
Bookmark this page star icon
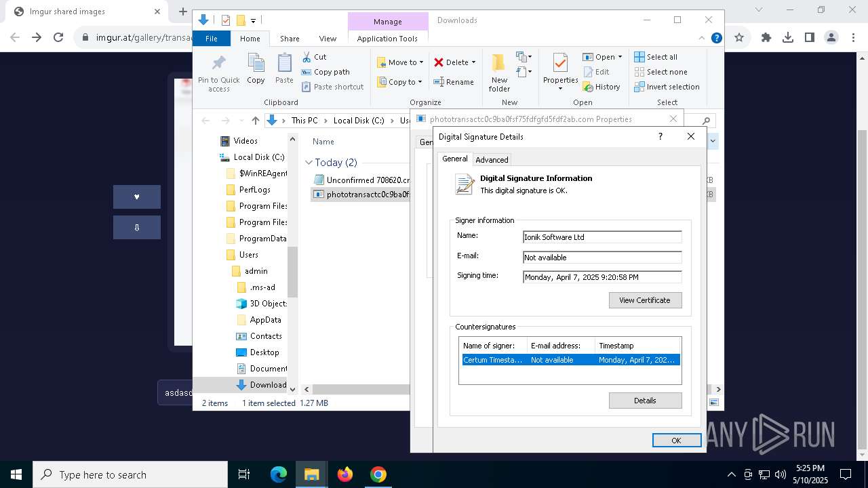point(739,38)
